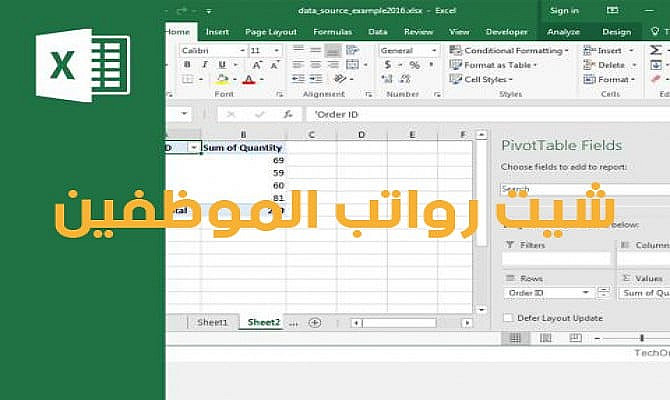
Task: Align text left icon
Action: pos(298,65)
